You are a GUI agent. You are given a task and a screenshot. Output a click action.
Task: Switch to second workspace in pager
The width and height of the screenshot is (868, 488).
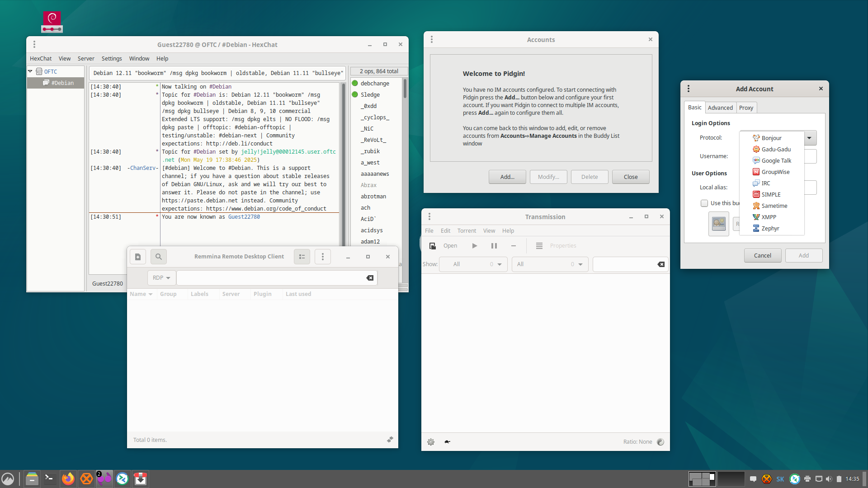pyautogui.click(x=731, y=479)
